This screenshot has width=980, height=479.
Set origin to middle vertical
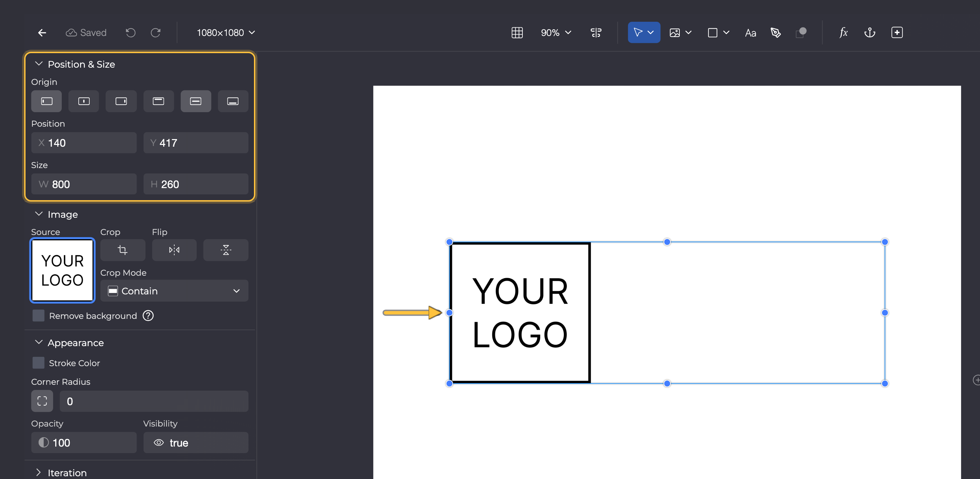coord(196,101)
